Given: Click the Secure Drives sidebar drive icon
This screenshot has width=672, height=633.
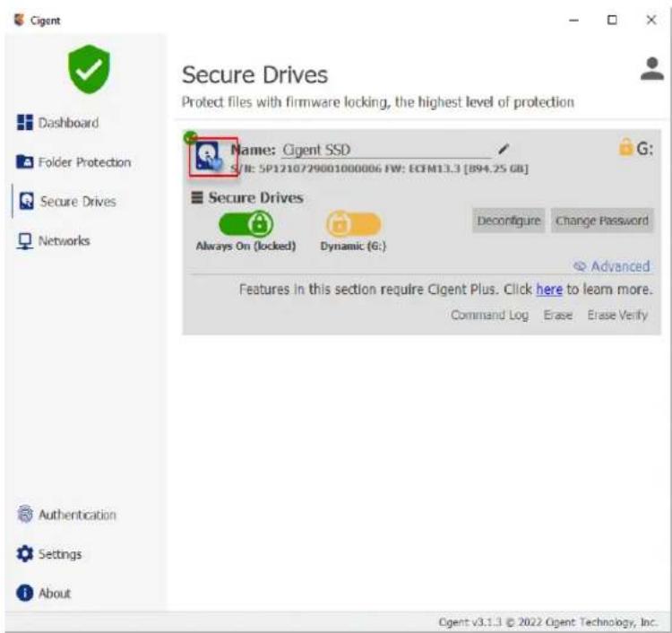Looking at the screenshot, I should coord(27,201).
